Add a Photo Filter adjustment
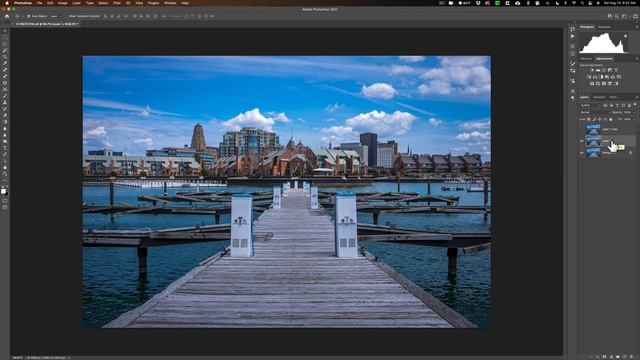This screenshot has height=360, width=640. [x=607, y=77]
